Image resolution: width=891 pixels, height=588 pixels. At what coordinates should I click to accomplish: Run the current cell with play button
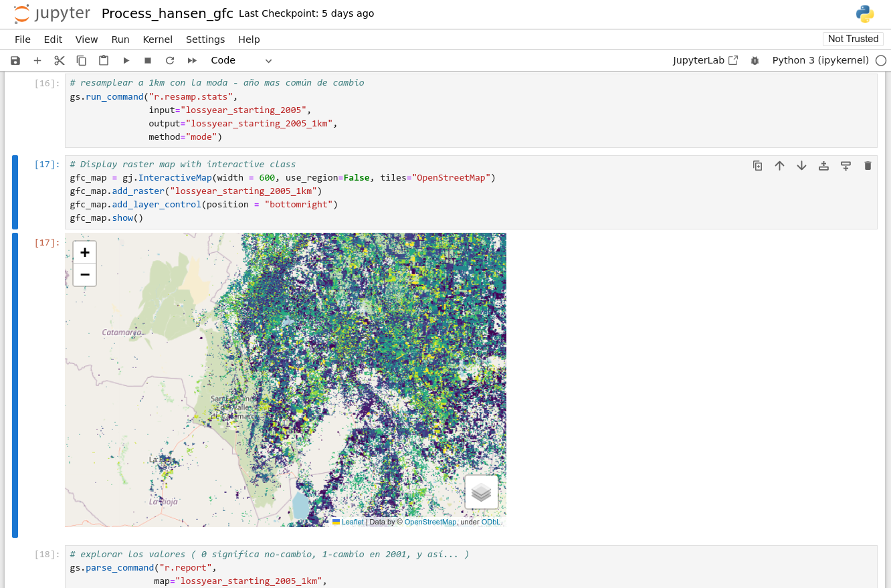126,60
